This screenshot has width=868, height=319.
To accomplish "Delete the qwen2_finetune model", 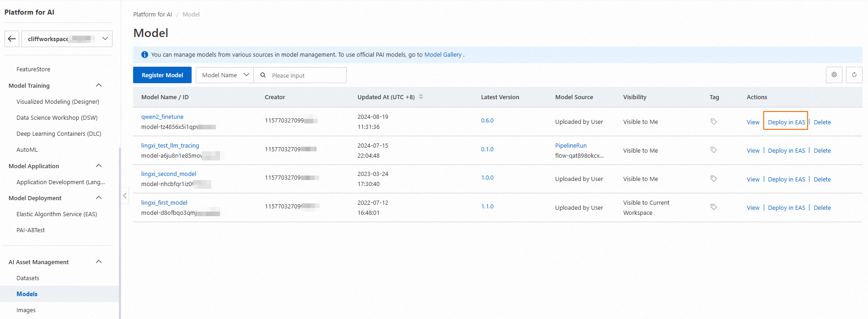I will (822, 122).
